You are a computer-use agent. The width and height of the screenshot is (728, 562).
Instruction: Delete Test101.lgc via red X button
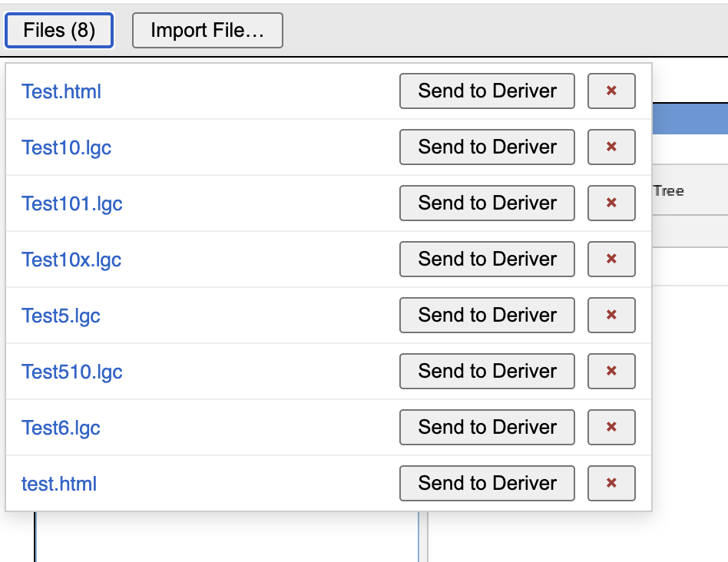coord(611,203)
